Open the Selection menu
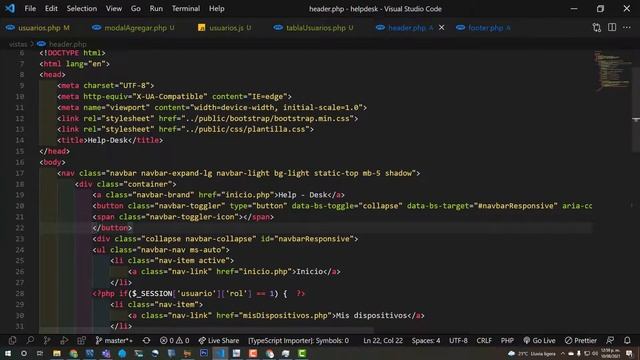The image size is (640, 360). tap(82, 9)
